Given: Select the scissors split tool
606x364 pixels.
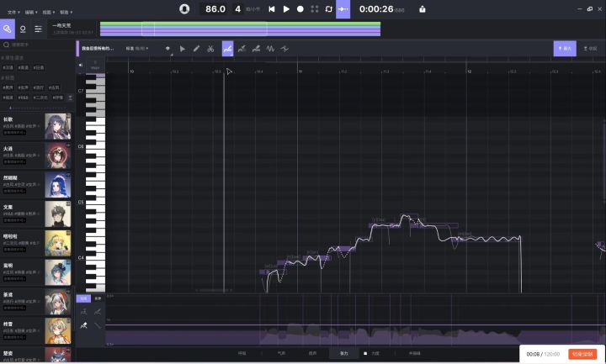Looking at the screenshot, I should (x=210, y=49).
